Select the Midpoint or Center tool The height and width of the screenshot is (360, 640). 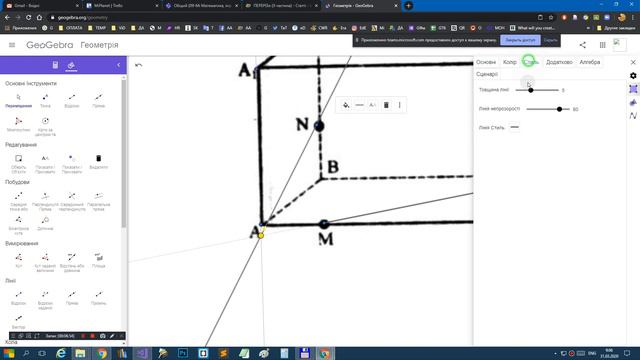pos(18,201)
